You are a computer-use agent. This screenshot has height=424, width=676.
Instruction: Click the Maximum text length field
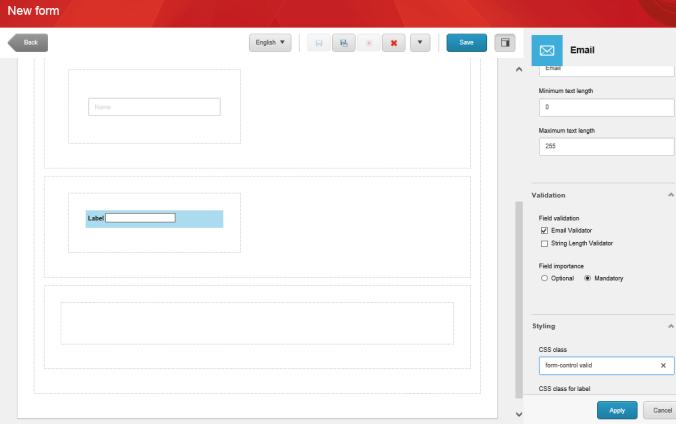pyautogui.click(x=606, y=146)
